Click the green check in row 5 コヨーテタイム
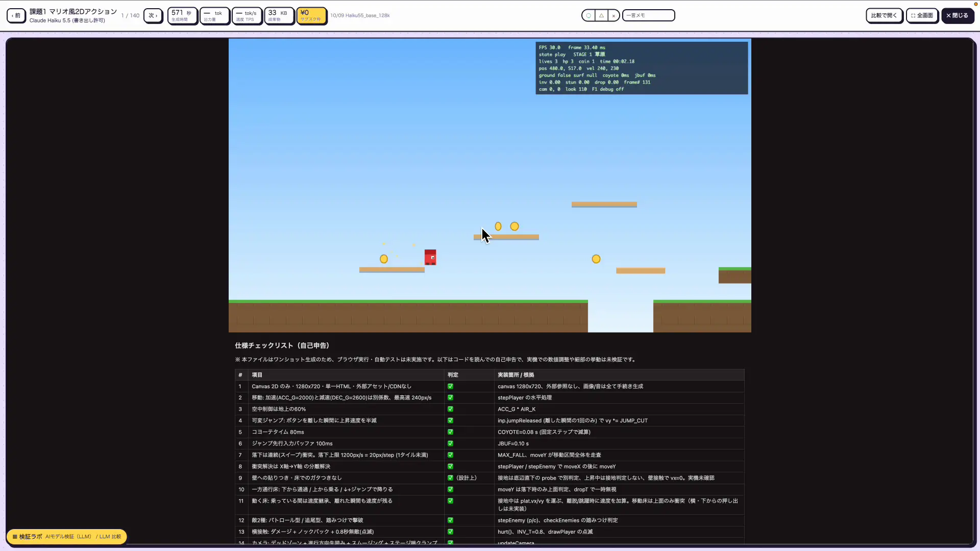 click(x=450, y=432)
